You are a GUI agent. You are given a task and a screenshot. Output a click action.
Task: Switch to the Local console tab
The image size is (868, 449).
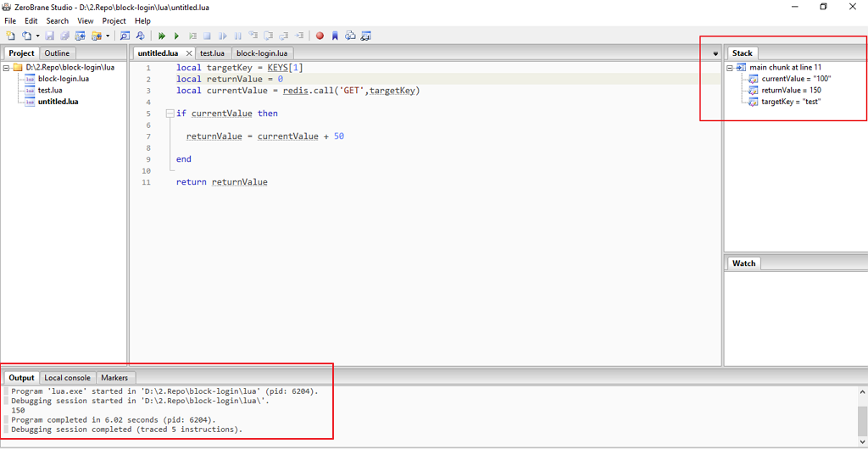click(67, 378)
